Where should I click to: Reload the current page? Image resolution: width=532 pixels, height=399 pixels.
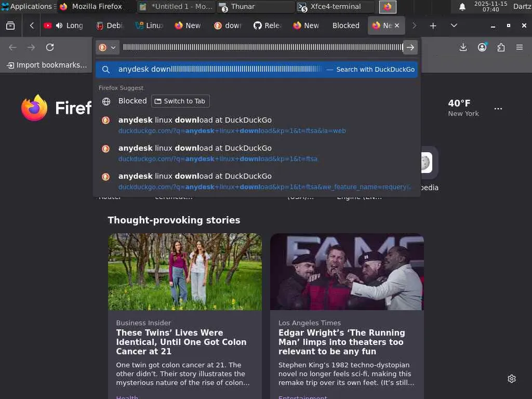pyautogui.click(x=50, y=47)
